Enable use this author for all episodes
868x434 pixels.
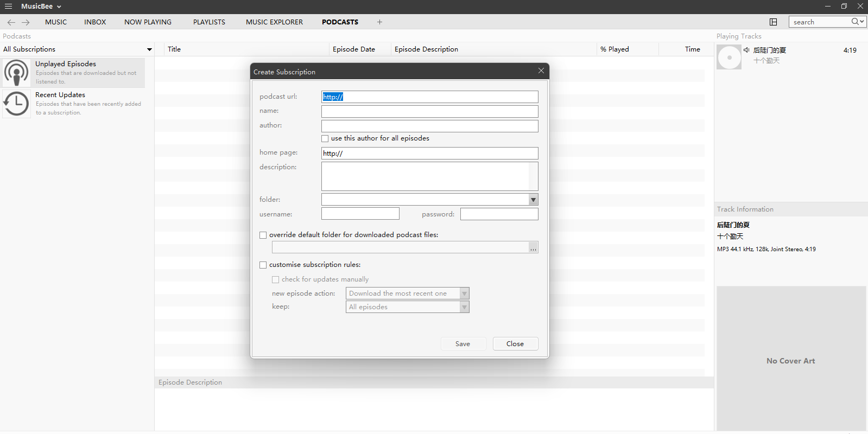tap(325, 139)
